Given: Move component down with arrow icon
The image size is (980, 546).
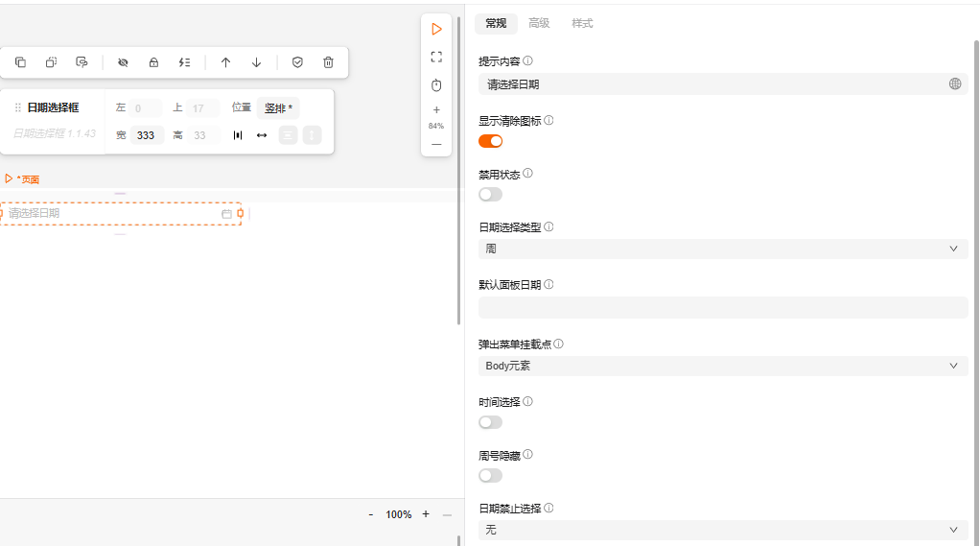Looking at the screenshot, I should tap(256, 62).
